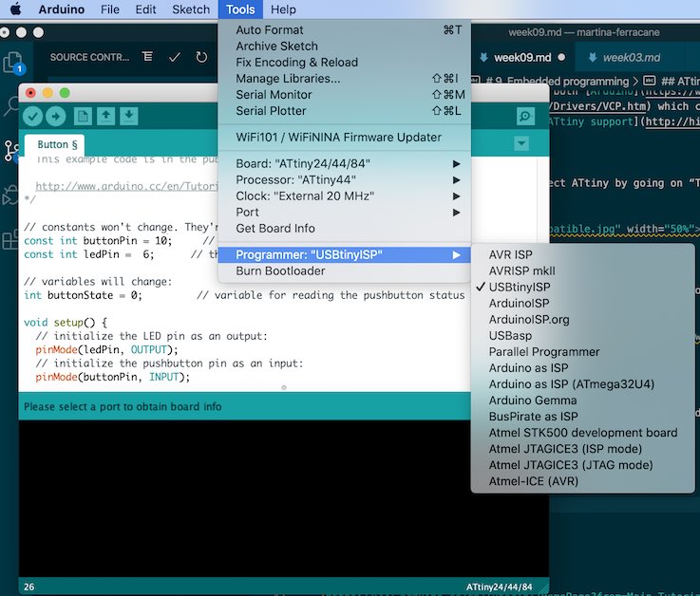Open Serial Plotter menu item
Viewport: 700px width, 596px height.
click(344, 111)
